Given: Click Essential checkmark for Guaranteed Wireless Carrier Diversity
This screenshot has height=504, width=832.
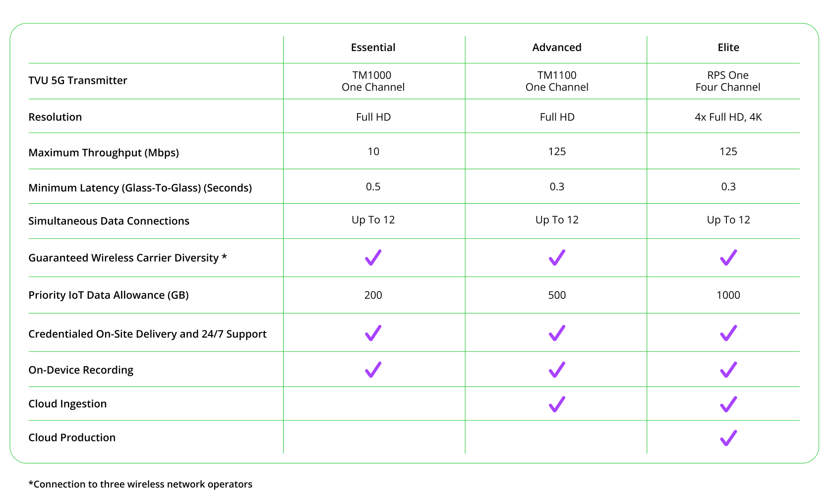Looking at the screenshot, I should coord(373,257).
